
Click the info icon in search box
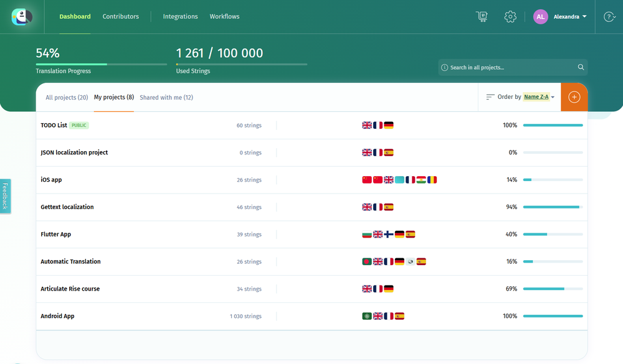(445, 67)
